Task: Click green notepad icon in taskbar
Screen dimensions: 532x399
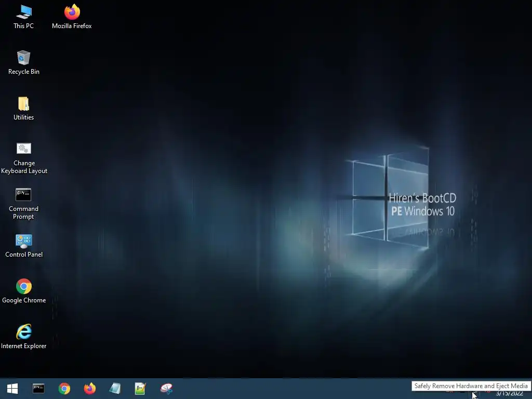Action: click(140, 389)
